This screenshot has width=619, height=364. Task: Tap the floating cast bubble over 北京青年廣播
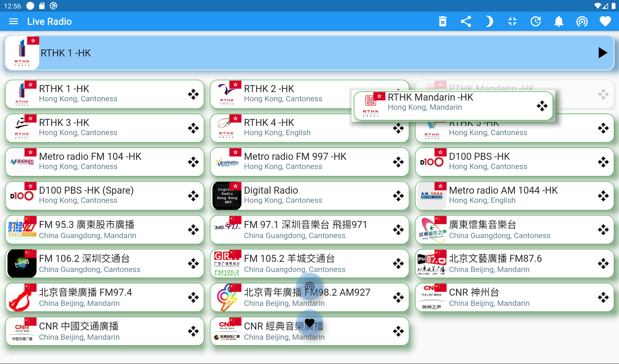[x=309, y=286]
